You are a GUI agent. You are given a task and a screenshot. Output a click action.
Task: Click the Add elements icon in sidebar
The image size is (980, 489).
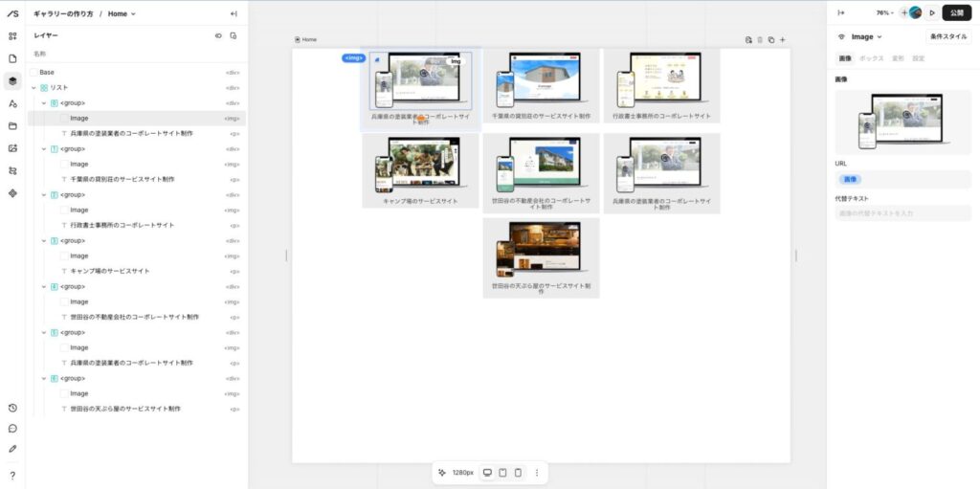pos(12,36)
